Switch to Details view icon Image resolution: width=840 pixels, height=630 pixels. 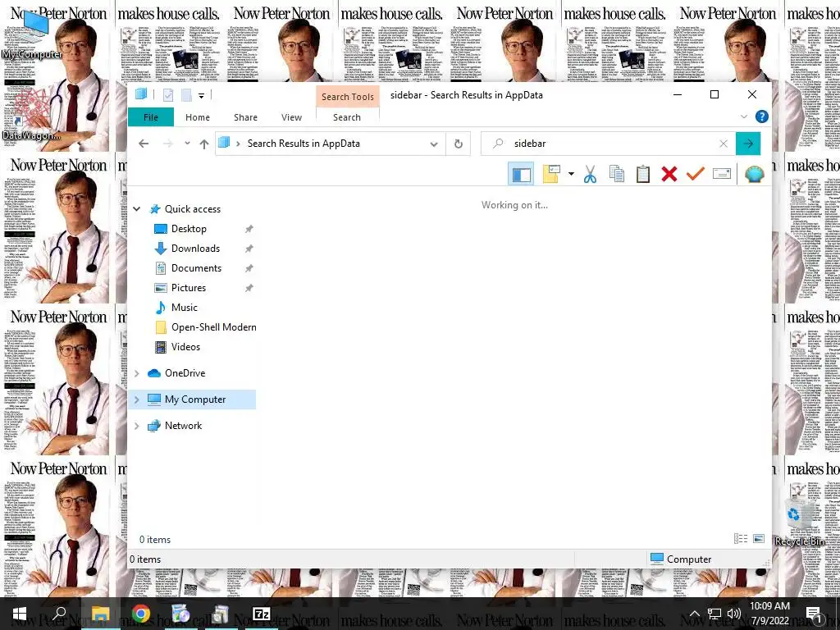[741, 539]
